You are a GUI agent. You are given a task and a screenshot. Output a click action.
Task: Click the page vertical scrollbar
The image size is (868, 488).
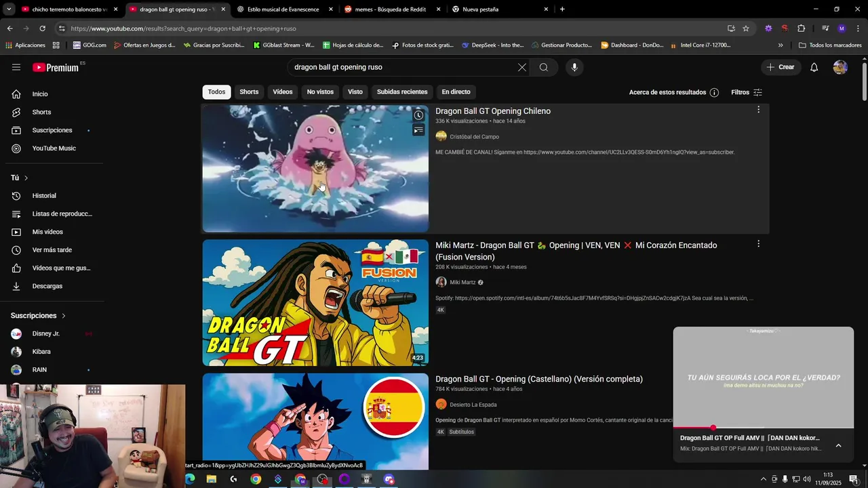(x=865, y=81)
